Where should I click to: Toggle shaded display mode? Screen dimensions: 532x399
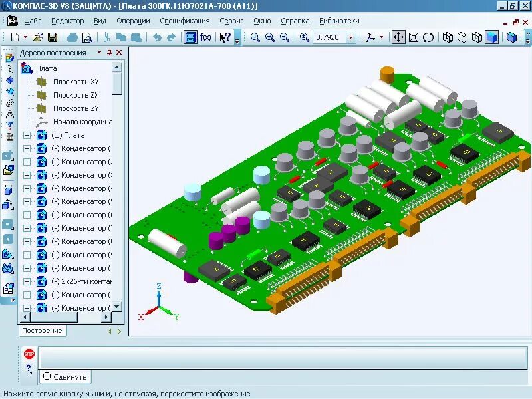pos(492,37)
